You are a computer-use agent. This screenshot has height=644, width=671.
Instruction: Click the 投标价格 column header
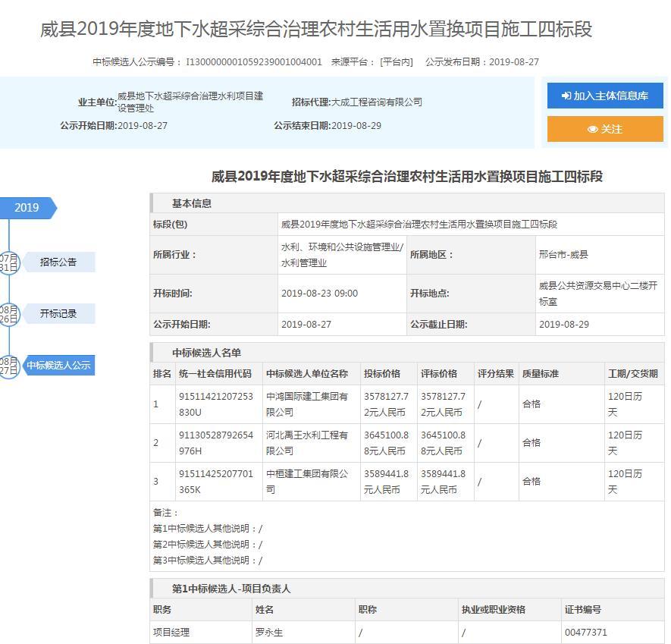tap(383, 374)
